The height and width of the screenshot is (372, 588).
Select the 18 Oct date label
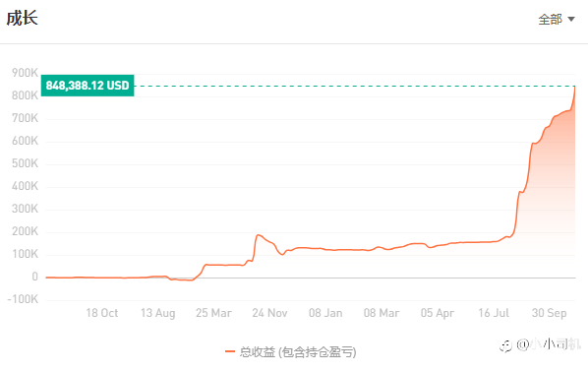click(101, 313)
